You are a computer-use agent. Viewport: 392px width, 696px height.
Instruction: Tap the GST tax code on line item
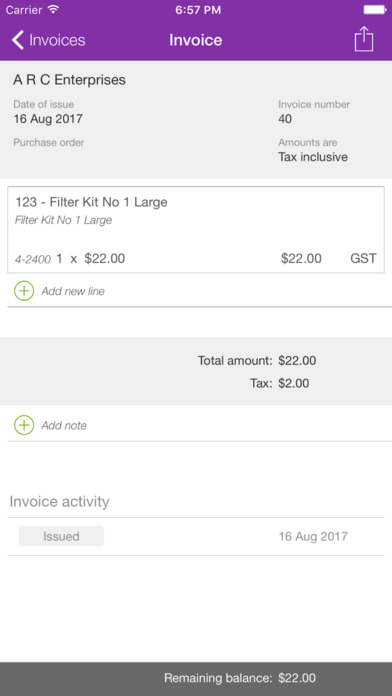pos(363,258)
